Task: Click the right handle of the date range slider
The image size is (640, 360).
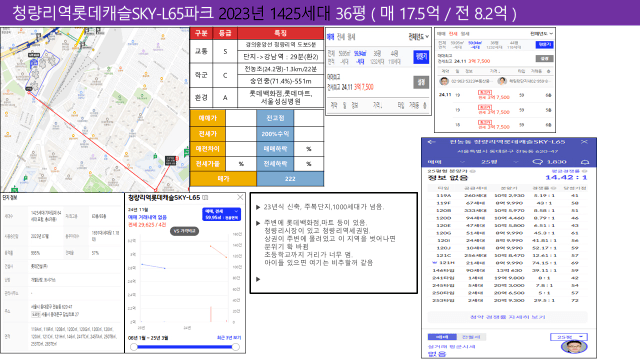Action: 236,347
